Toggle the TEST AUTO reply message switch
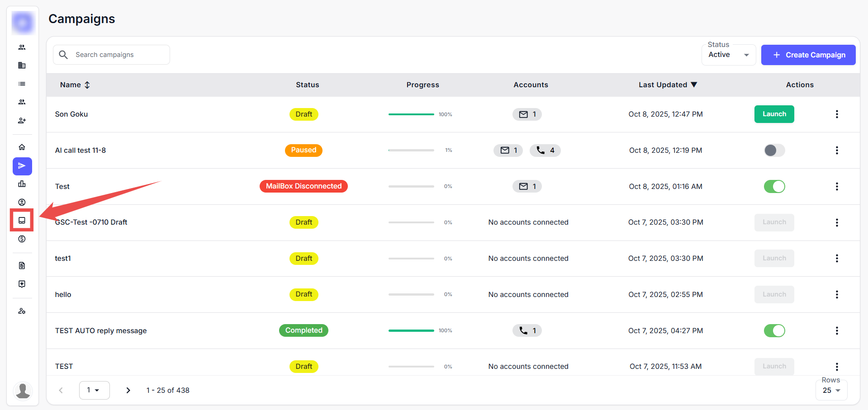This screenshot has height=410, width=868. tap(774, 331)
